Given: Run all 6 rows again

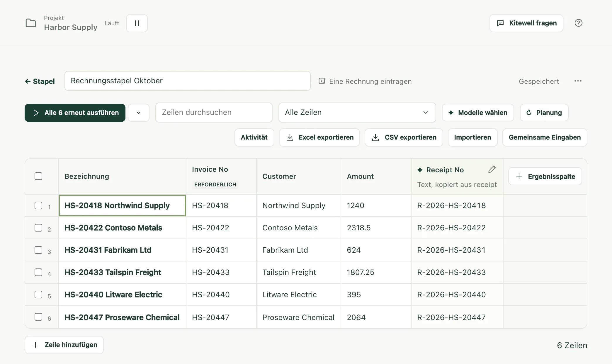Looking at the screenshot, I should click(75, 113).
